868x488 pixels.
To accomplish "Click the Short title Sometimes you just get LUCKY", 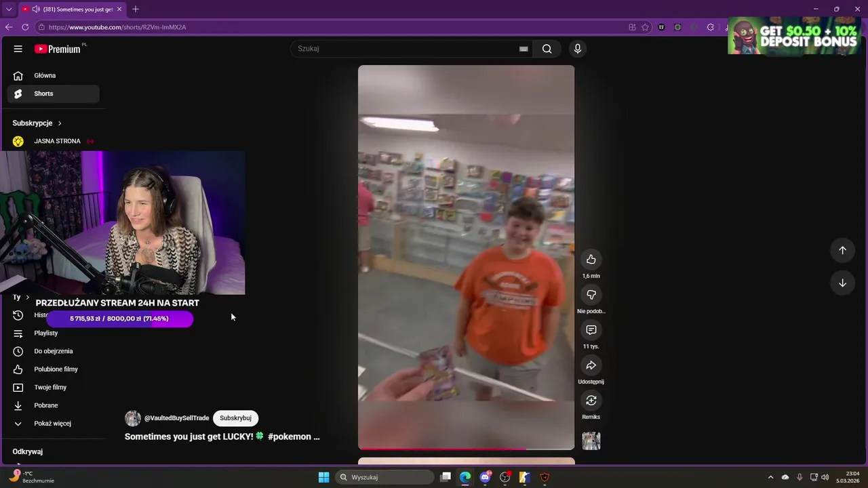I will [222, 436].
